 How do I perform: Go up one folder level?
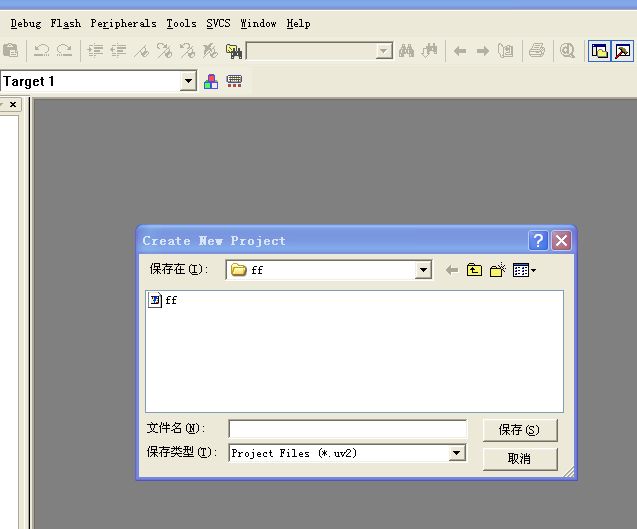[474, 270]
